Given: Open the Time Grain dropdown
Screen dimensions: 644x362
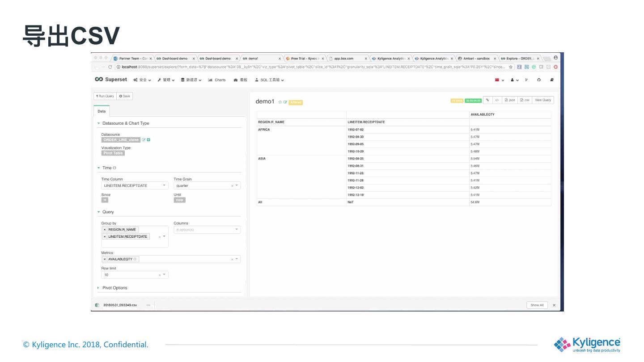Looking at the screenshot, I should tap(207, 185).
